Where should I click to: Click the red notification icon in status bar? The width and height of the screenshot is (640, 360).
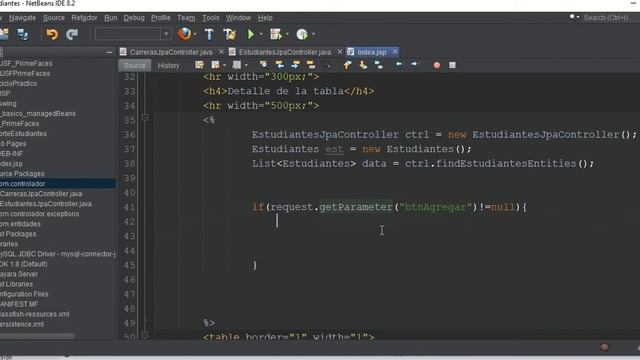click(x=604, y=347)
